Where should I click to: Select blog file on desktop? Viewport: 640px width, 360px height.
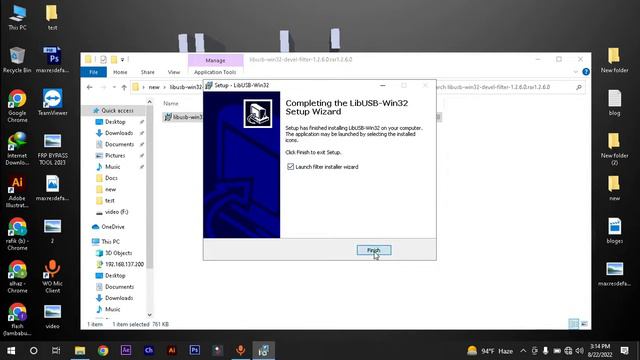click(614, 102)
